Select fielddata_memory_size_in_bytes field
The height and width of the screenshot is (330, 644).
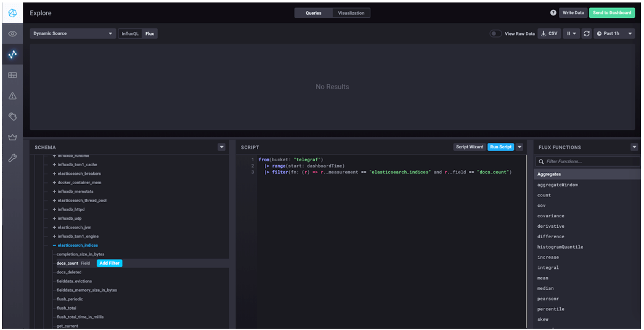87,290
